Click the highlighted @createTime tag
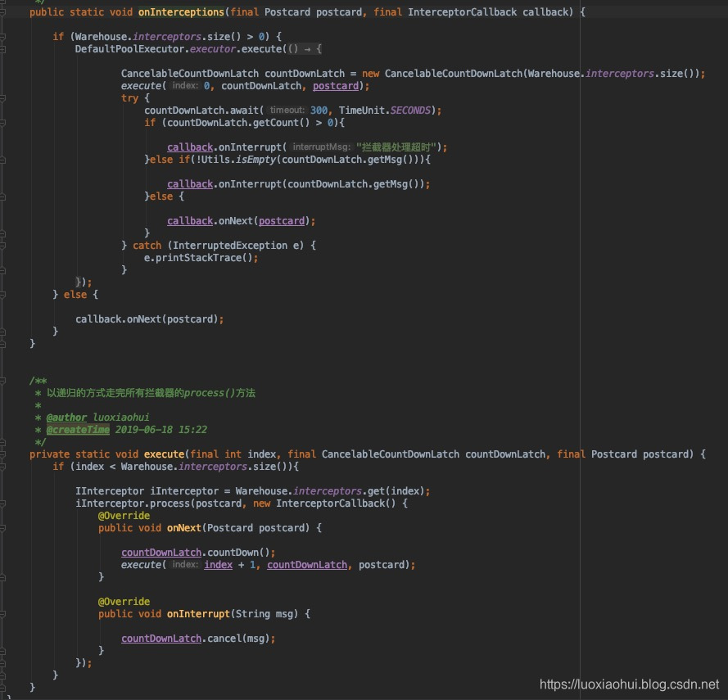The image size is (728, 700). (x=78, y=430)
